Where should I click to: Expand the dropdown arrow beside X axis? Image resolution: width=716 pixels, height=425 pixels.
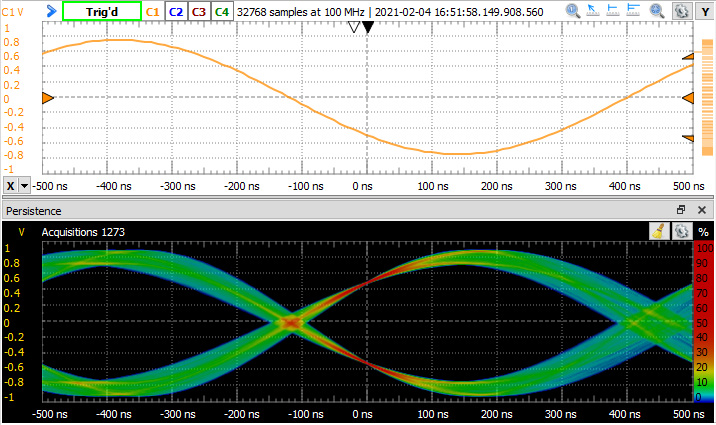(x=25, y=186)
